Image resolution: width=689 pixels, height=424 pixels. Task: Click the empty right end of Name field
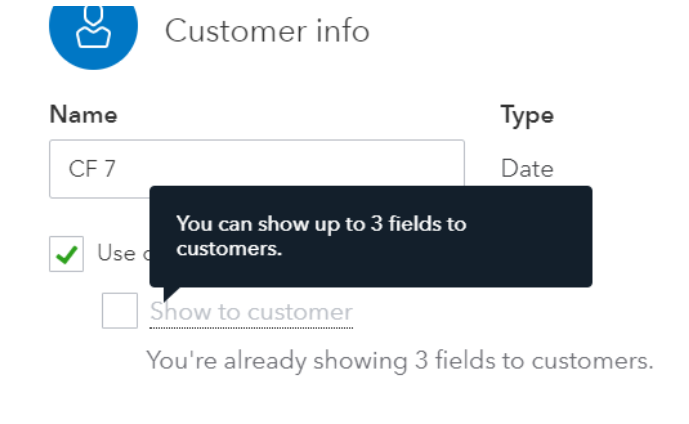pyautogui.click(x=420, y=168)
